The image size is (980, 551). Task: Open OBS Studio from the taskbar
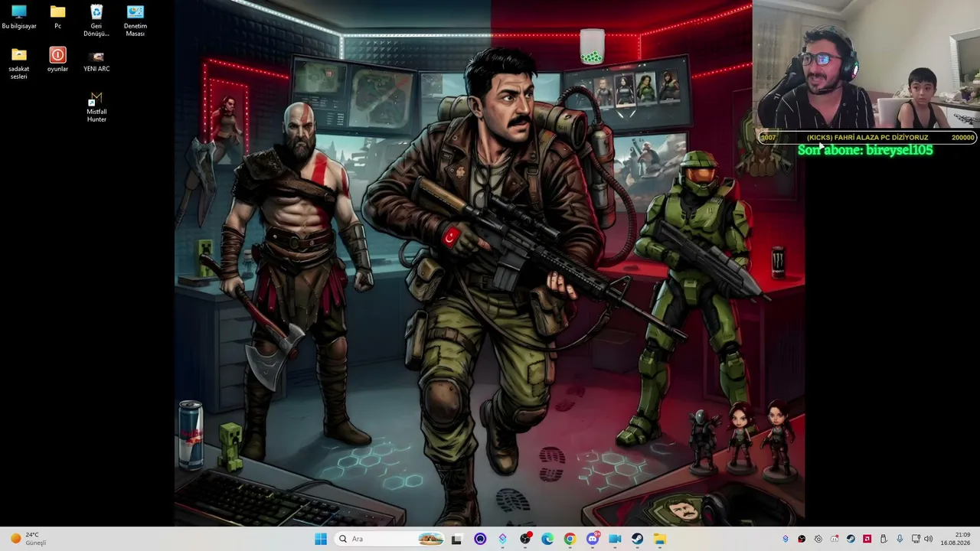525,539
